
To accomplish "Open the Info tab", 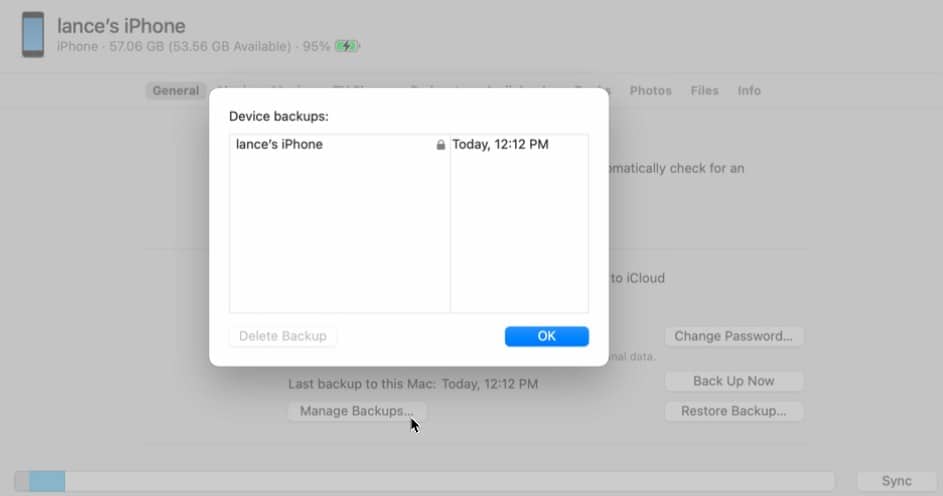I will tap(749, 91).
